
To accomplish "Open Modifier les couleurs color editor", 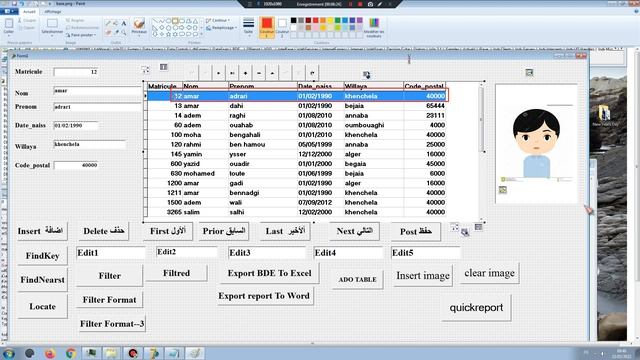I will (x=374, y=27).
